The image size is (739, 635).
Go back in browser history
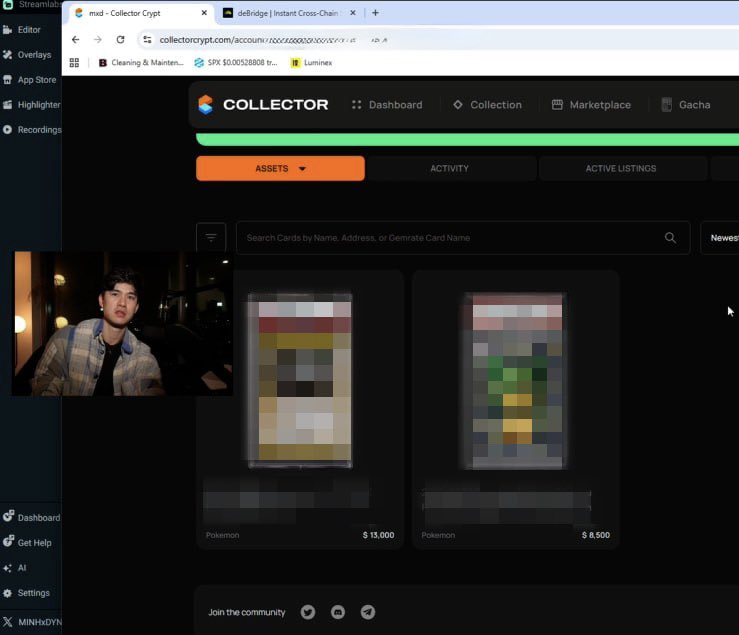point(75,40)
